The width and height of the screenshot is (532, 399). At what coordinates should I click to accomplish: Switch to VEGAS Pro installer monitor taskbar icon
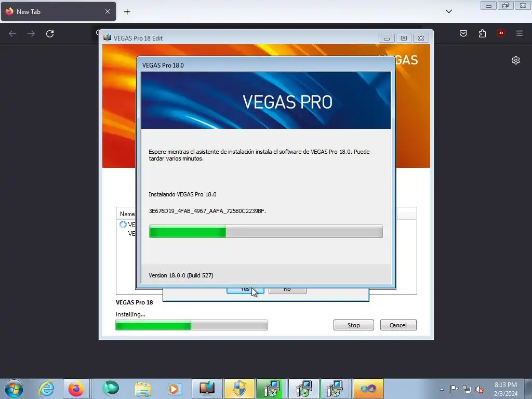(x=207, y=389)
